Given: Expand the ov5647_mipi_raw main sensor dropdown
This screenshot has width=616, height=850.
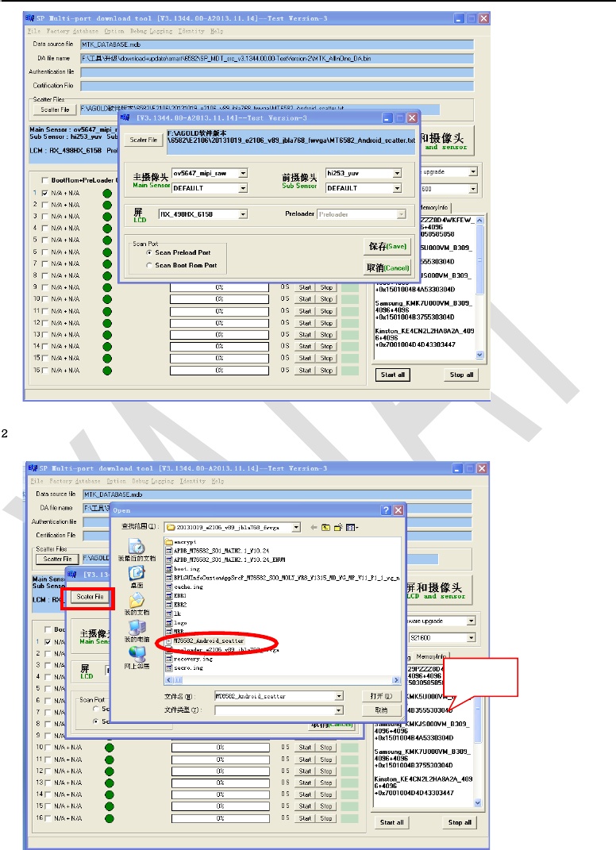Looking at the screenshot, I should point(243,173).
